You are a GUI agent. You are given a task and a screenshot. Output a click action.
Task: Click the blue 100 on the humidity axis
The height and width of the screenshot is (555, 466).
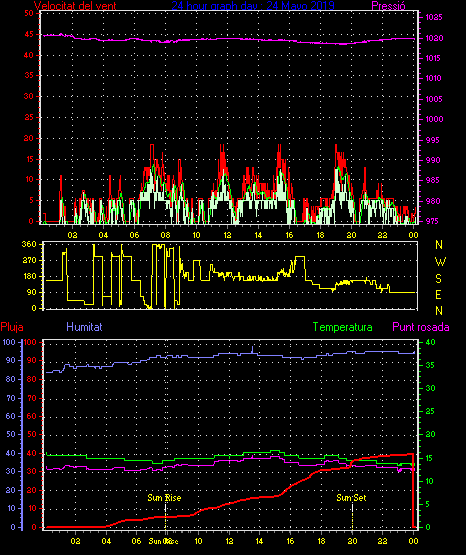point(9,342)
